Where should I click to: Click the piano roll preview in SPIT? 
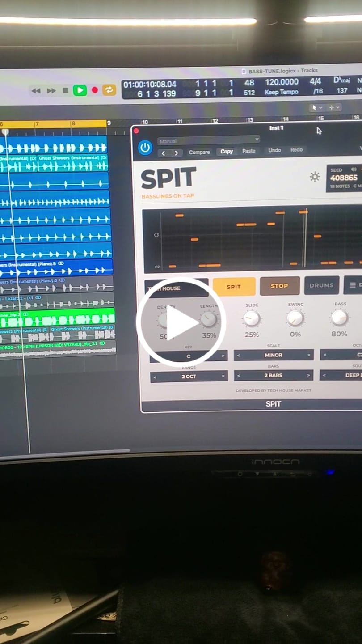[x=252, y=239]
